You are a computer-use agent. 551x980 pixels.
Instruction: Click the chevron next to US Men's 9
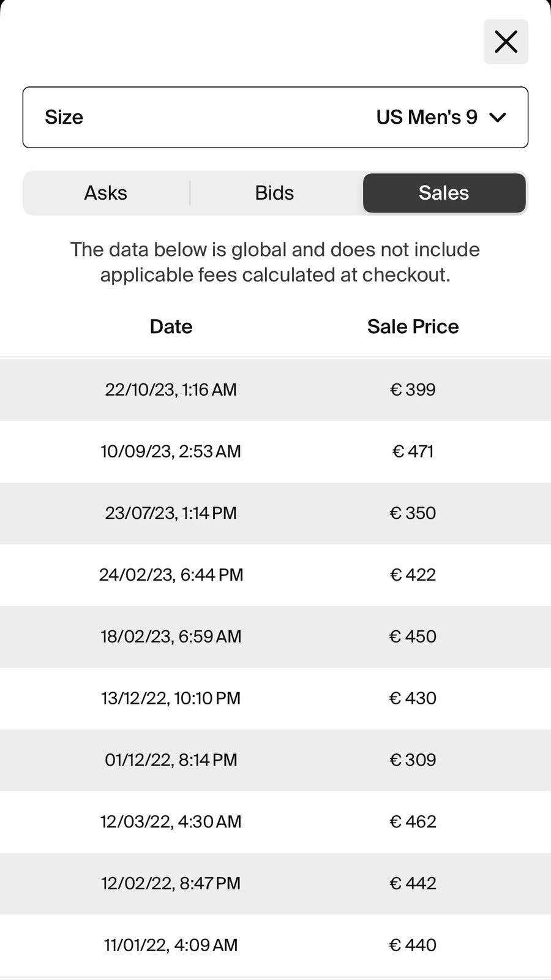tap(498, 117)
